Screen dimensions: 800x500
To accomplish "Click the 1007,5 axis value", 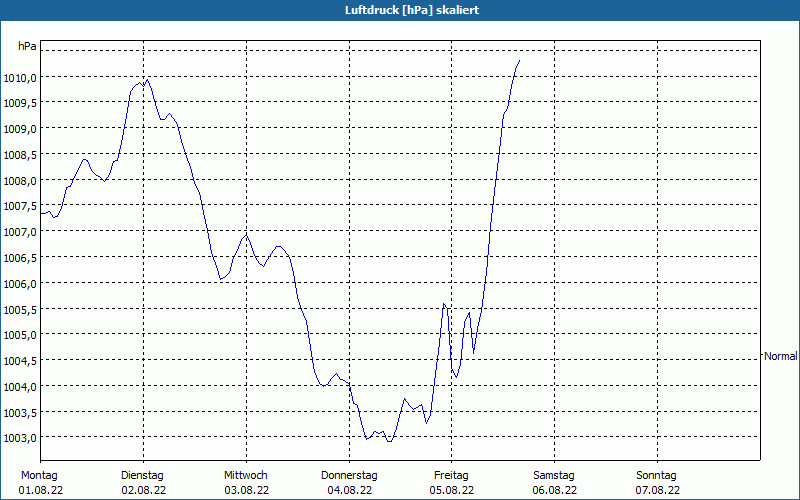I will click(20, 207).
